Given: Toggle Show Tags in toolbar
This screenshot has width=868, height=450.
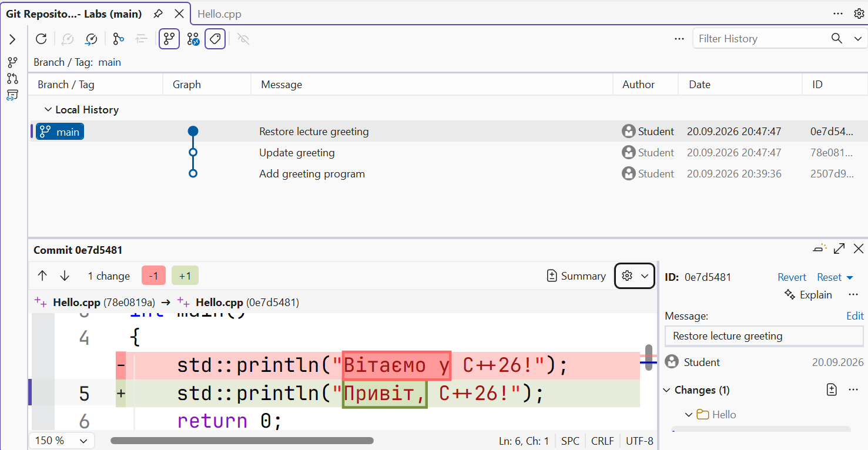Looking at the screenshot, I should click(215, 39).
